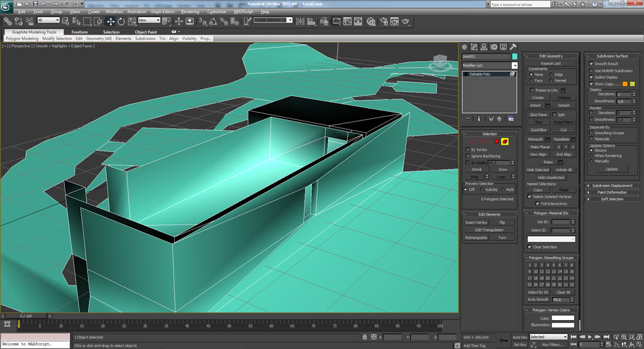Expand the Paint Deformation rollout

point(612,192)
